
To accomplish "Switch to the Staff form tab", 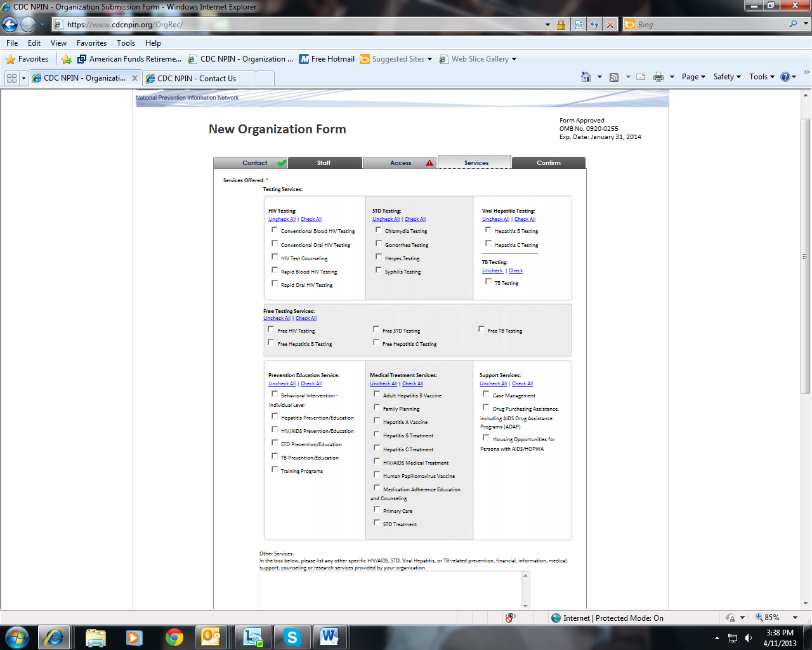I will pyautogui.click(x=325, y=162).
